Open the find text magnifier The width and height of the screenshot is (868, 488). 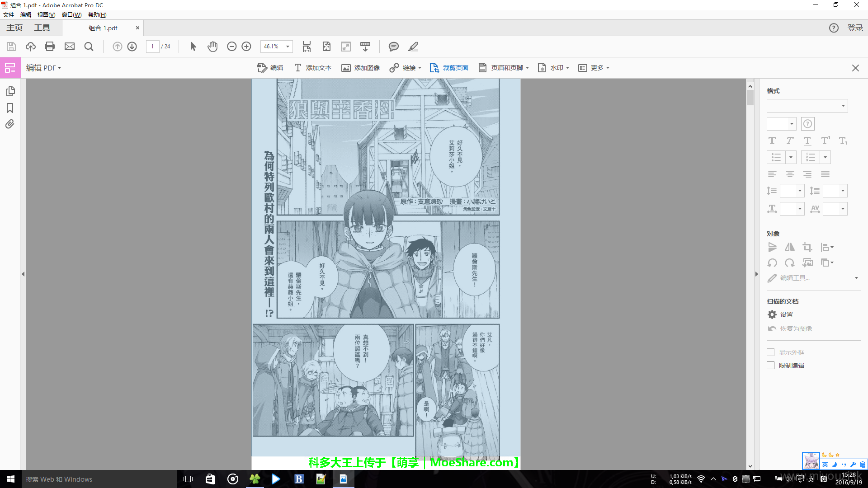point(89,47)
